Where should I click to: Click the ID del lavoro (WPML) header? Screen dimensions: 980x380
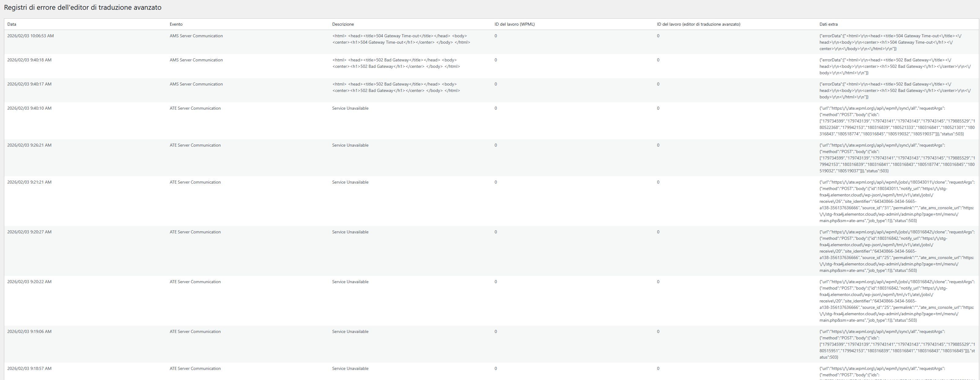click(x=514, y=24)
